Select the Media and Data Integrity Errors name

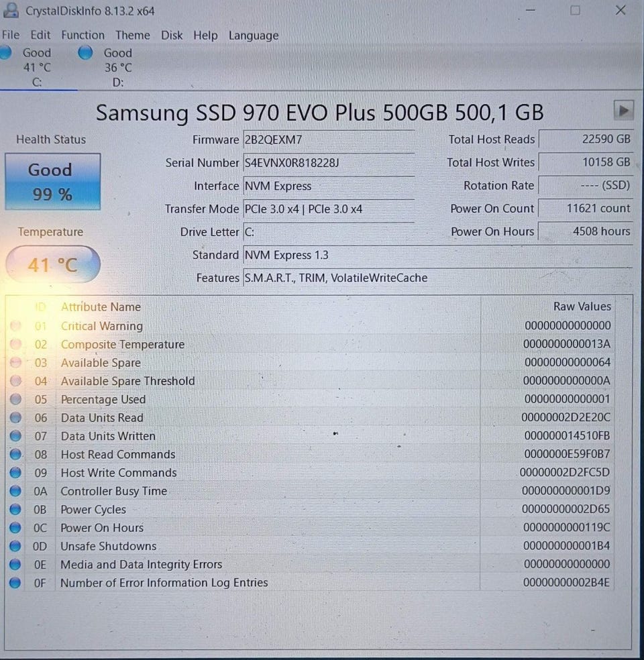point(141,565)
